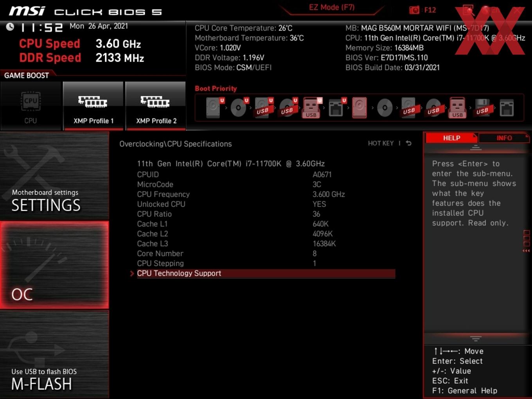Go back using the return arrow icon
The width and height of the screenshot is (532, 399).
coord(408,143)
